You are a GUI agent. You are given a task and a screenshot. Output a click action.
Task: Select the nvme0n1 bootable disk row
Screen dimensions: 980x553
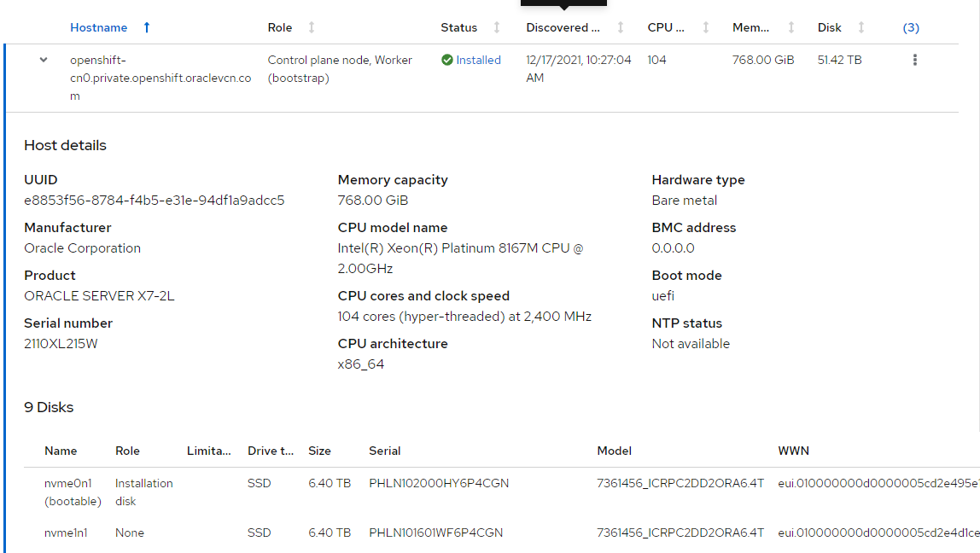tap(73, 492)
